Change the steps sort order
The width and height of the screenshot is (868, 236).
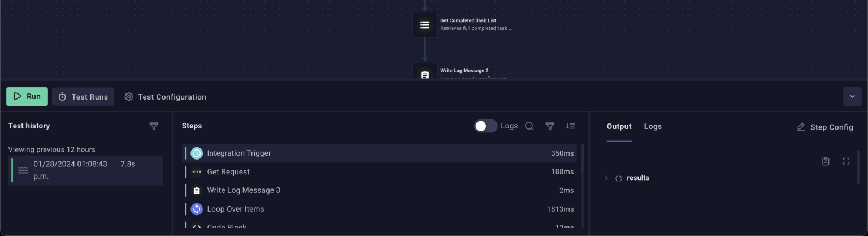[x=570, y=126]
